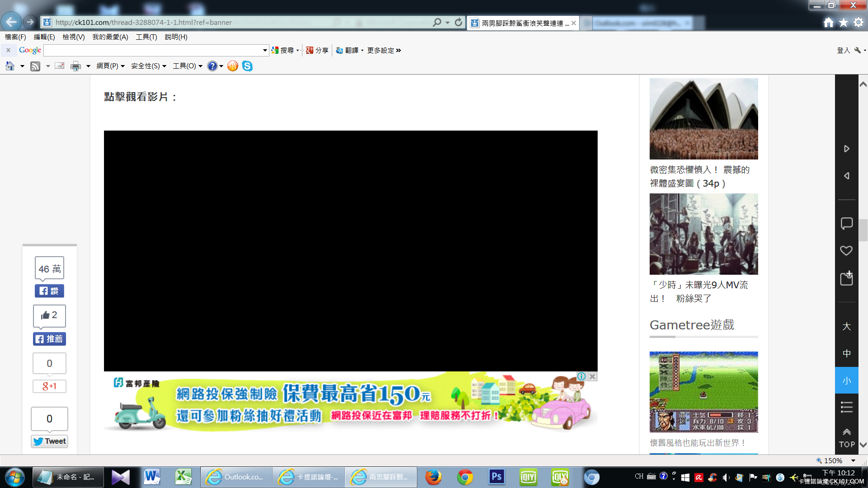Click the orange circular toolbar icon

coord(232,66)
